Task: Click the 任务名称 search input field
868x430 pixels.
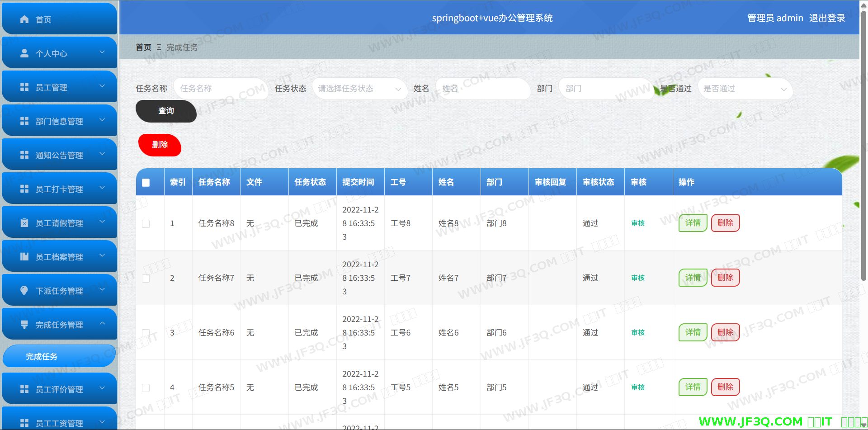Action: click(220, 89)
